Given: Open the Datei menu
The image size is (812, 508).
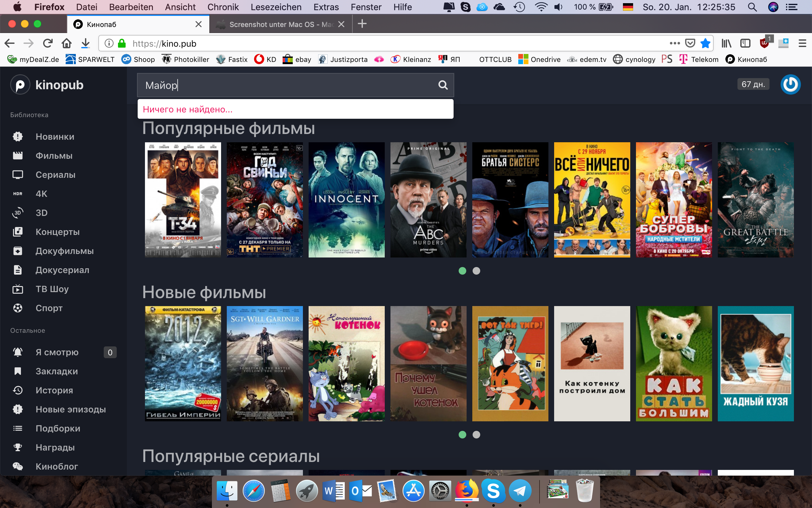Looking at the screenshot, I should pos(87,7).
